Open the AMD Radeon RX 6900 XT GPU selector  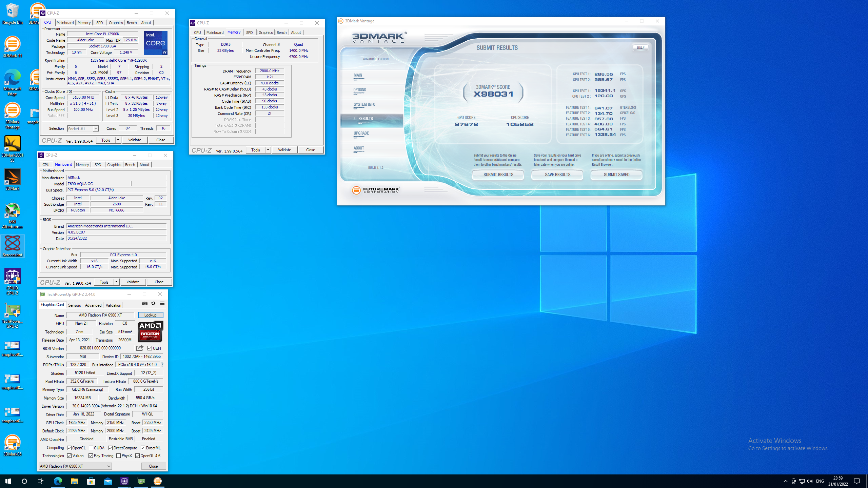[75, 466]
